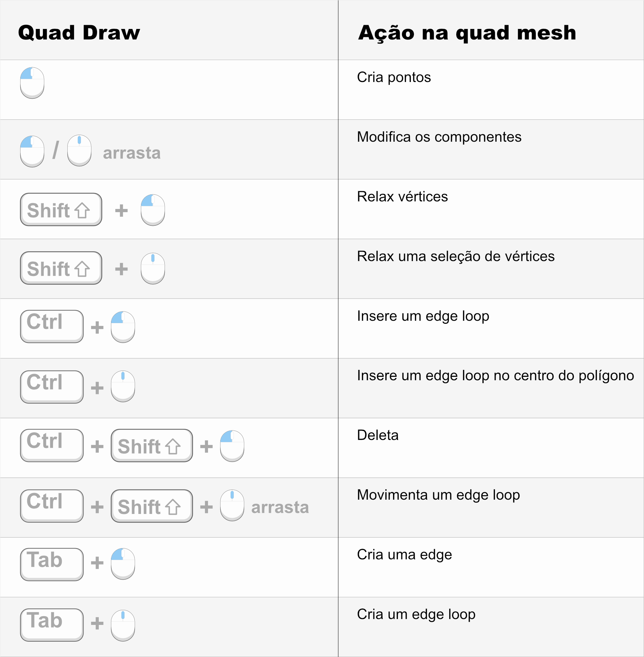
Task: Click the left-mouse icon in Cria uma edge row
Action: [123, 564]
